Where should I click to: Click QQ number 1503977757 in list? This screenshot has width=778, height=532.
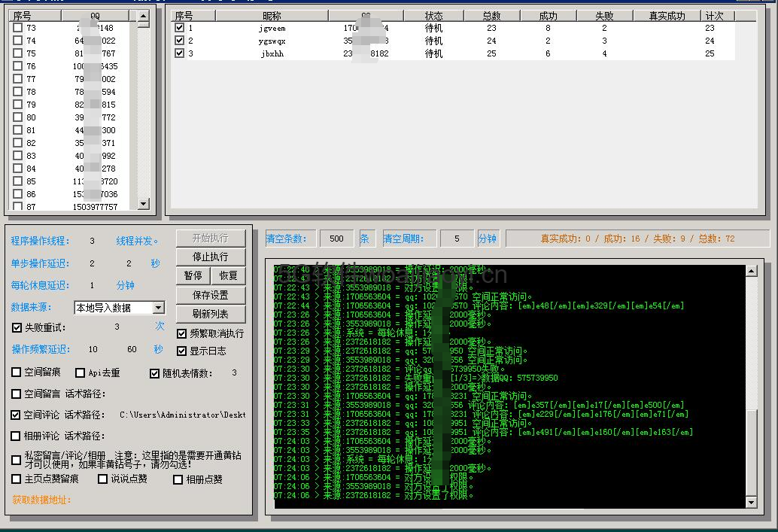[96, 206]
